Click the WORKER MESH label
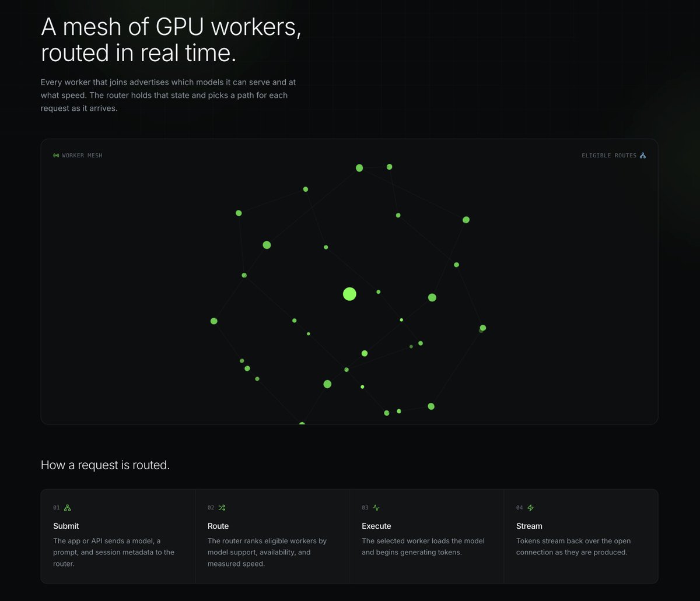 [82, 156]
